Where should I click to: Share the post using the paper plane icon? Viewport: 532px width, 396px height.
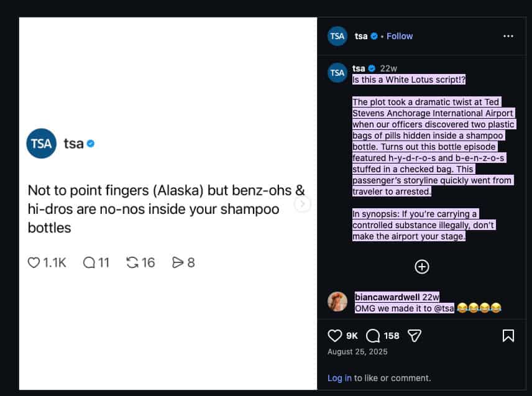pyautogui.click(x=415, y=336)
